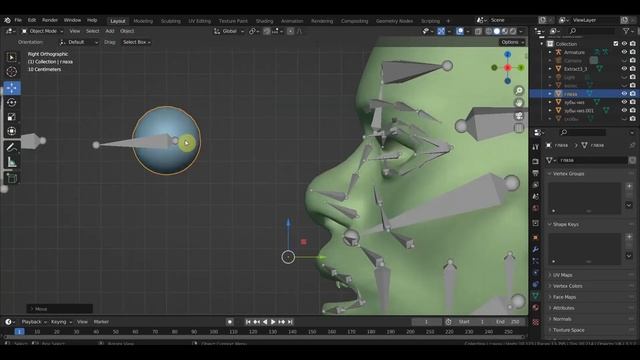
Task: Open the Options dropdown in viewport
Action: point(512,42)
